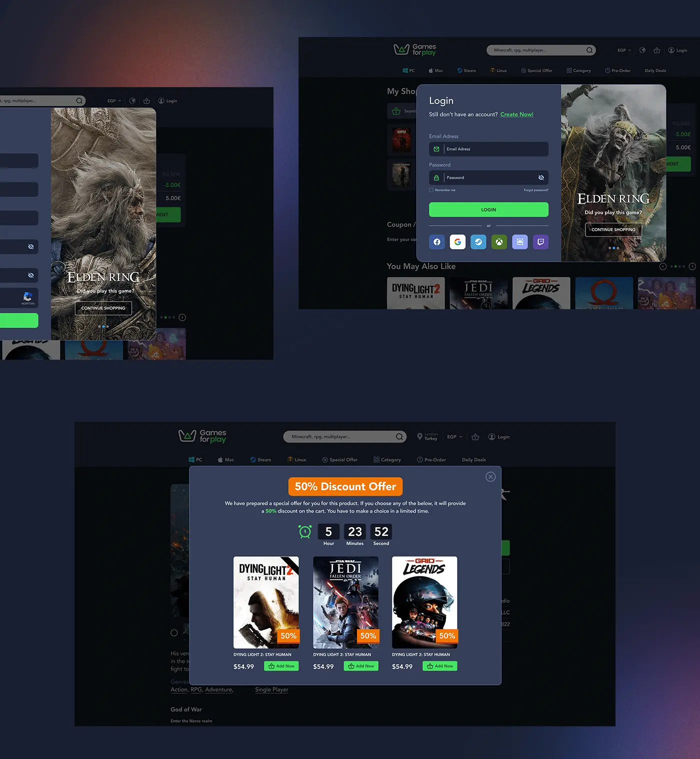700x759 pixels.
Task: Follow the Create Now! link
Action: point(516,115)
